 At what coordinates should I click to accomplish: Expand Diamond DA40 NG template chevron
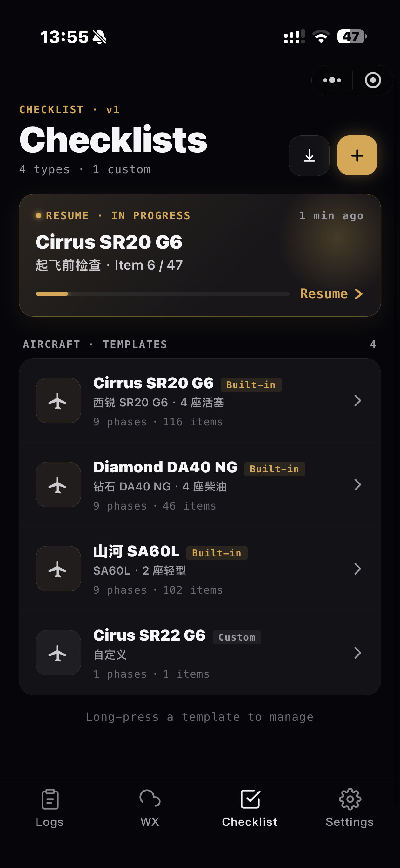[x=357, y=484]
